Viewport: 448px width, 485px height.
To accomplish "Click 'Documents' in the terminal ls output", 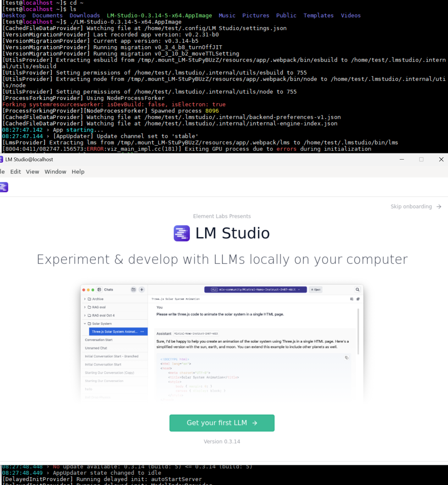I will [47, 16].
